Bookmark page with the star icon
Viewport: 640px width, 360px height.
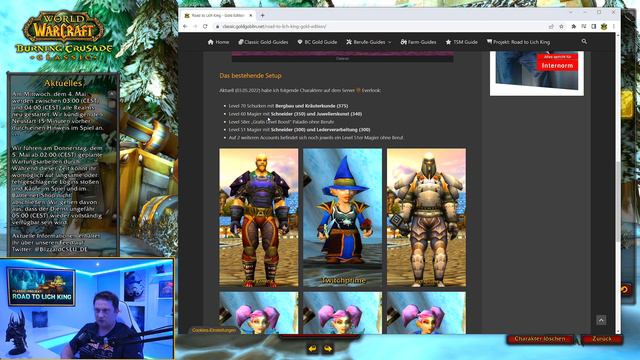[561, 26]
